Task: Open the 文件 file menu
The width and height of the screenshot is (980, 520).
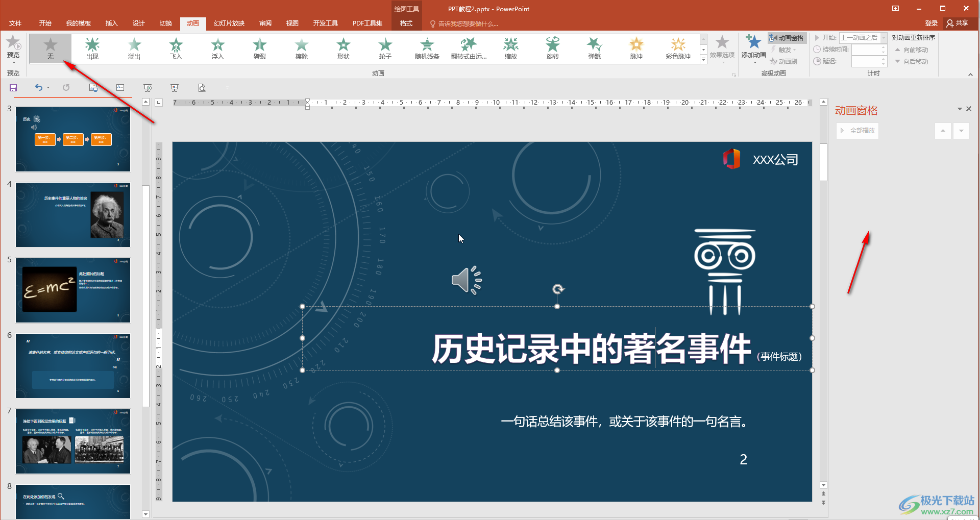Action: click(15, 23)
